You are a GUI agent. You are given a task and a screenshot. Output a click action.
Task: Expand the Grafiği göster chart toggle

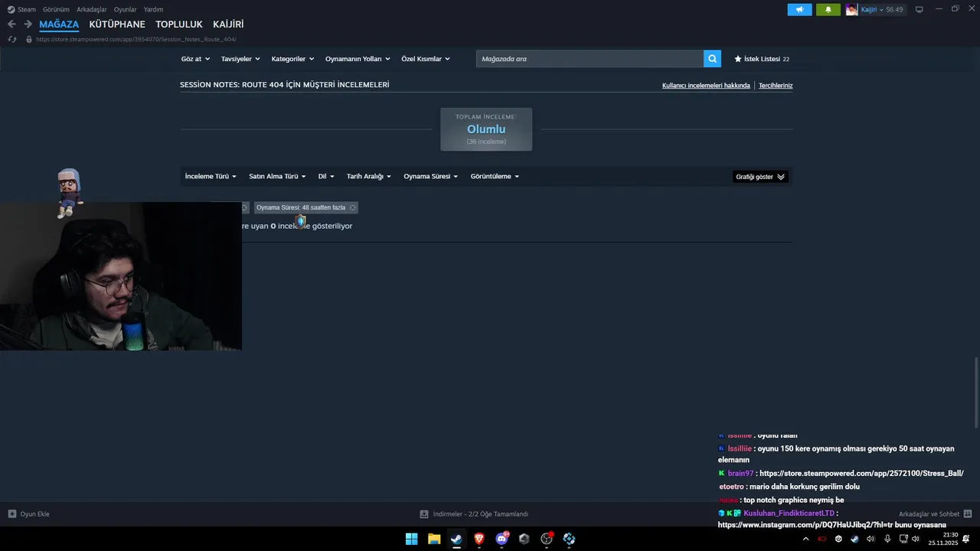760,177
